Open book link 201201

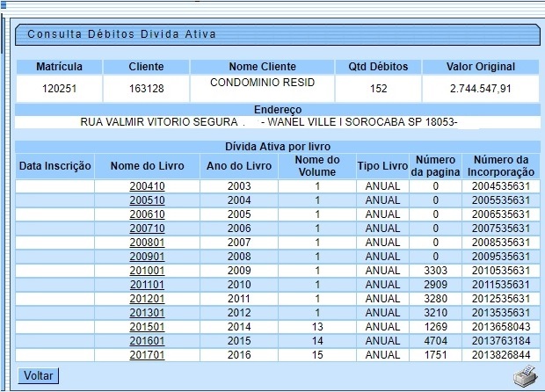147,299
